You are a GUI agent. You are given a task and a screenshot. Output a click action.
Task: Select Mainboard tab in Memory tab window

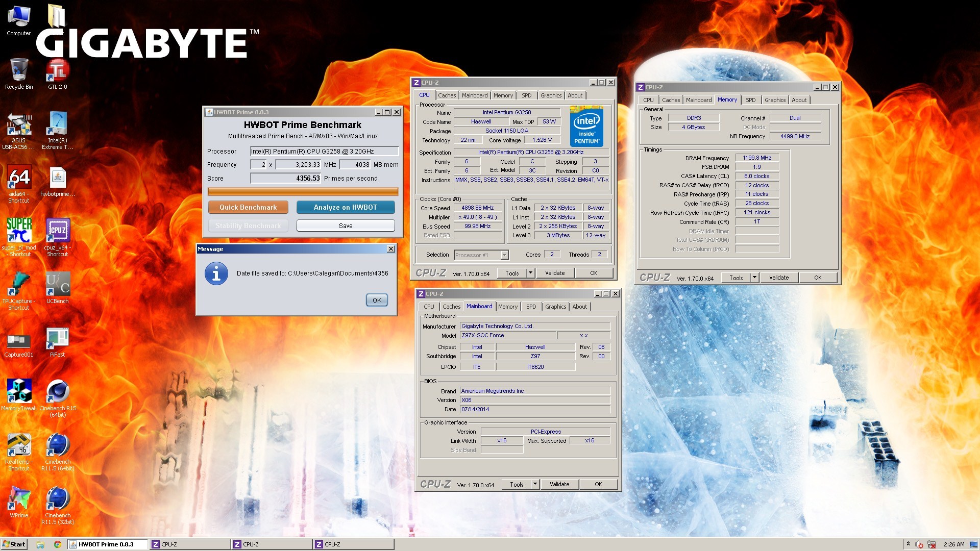[x=698, y=100]
